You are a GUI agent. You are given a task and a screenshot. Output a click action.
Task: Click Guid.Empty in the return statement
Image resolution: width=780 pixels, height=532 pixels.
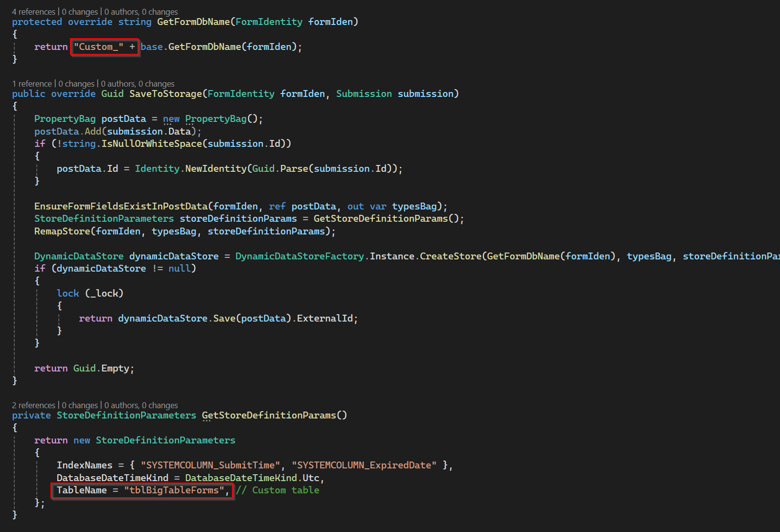tap(103, 369)
